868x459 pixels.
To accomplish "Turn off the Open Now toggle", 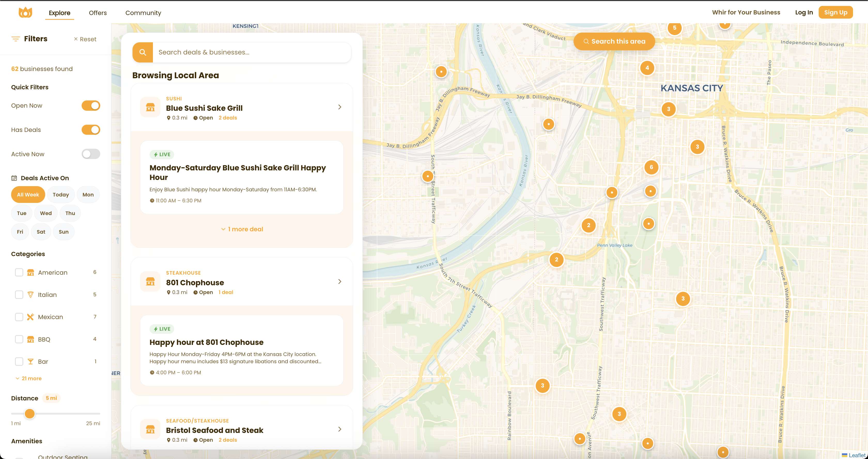I will 91,105.
